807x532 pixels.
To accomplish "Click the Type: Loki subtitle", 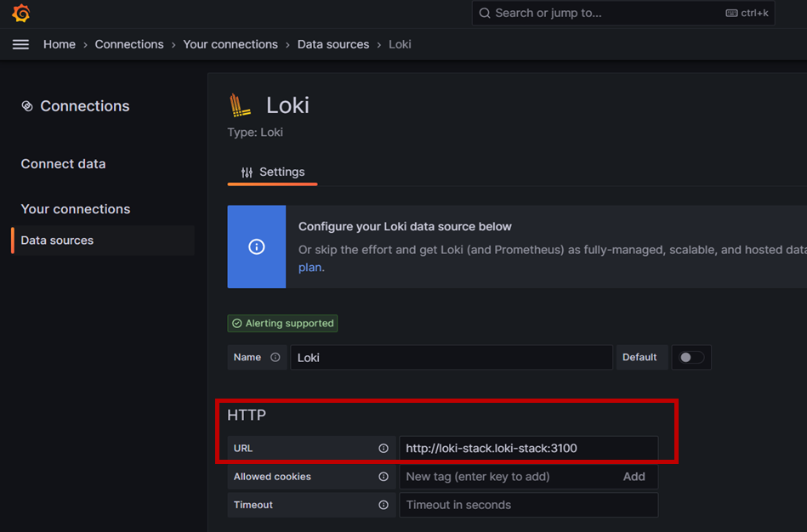I will click(255, 133).
